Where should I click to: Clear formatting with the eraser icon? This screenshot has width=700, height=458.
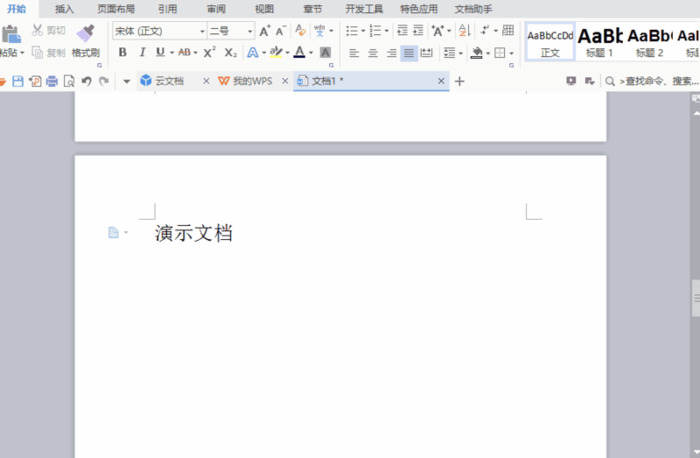tap(300, 30)
